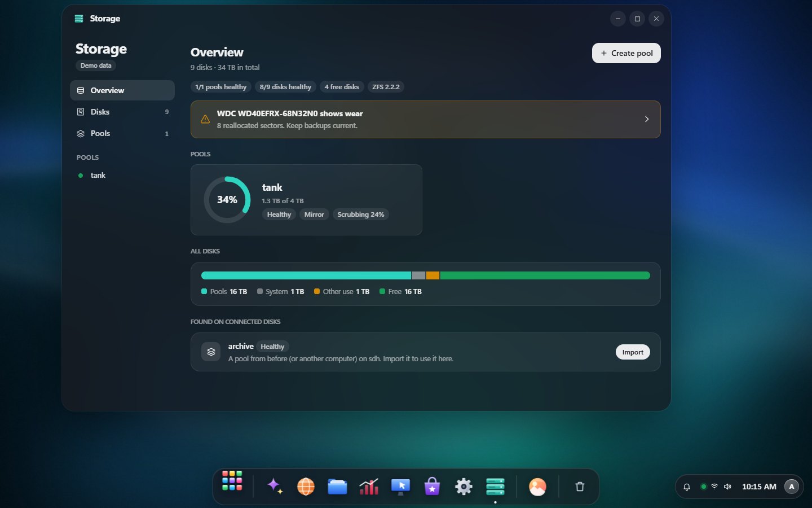The width and height of the screenshot is (812, 508).
Task: Open Settings gear in dock
Action: (x=464, y=486)
